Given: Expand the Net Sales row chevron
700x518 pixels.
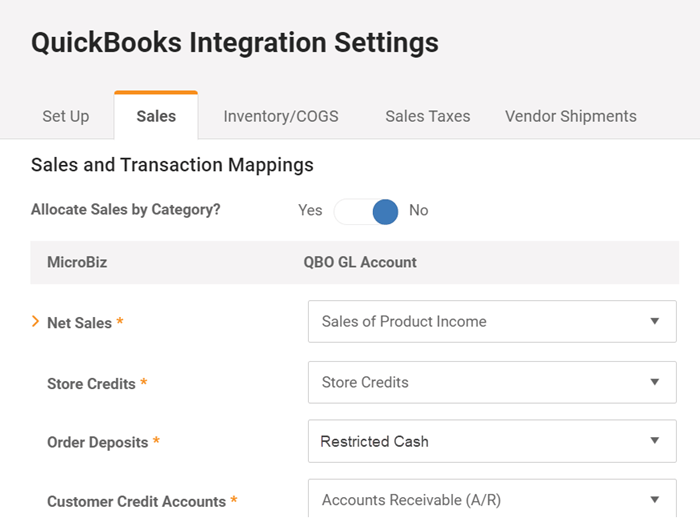Looking at the screenshot, I should 35,321.
